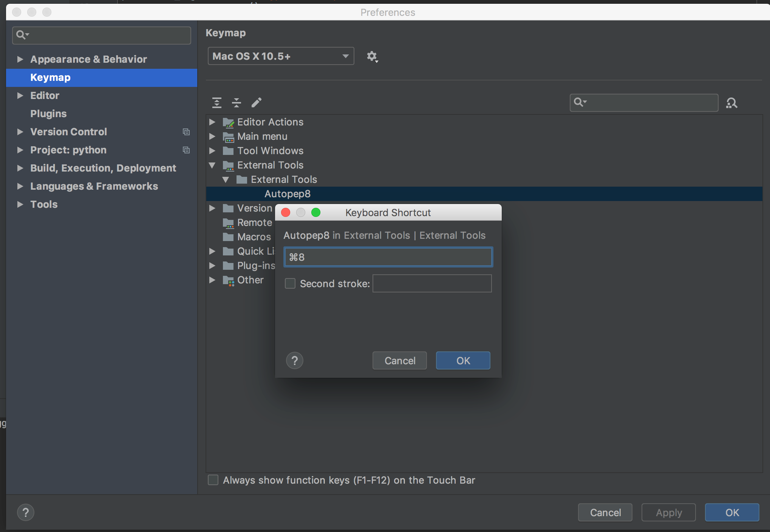This screenshot has width=770, height=532.
Task: Click the search magnifier icon in keymap panel
Action: click(x=732, y=102)
